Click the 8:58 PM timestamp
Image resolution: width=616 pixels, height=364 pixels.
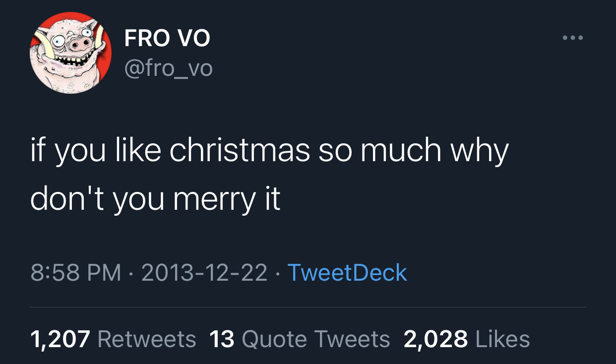(76, 272)
